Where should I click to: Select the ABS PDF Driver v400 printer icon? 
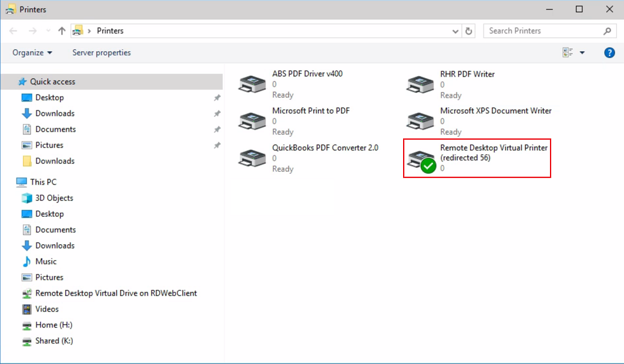[x=252, y=85]
